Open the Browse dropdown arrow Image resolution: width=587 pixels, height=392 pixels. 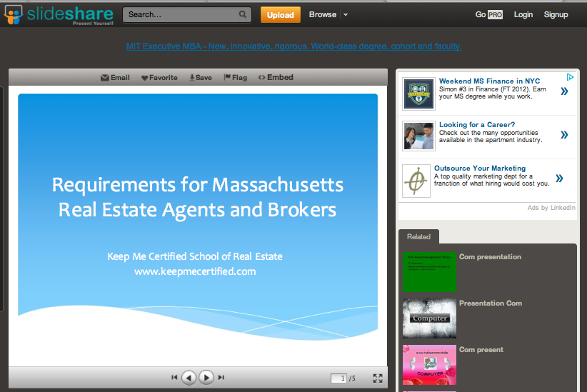point(346,15)
